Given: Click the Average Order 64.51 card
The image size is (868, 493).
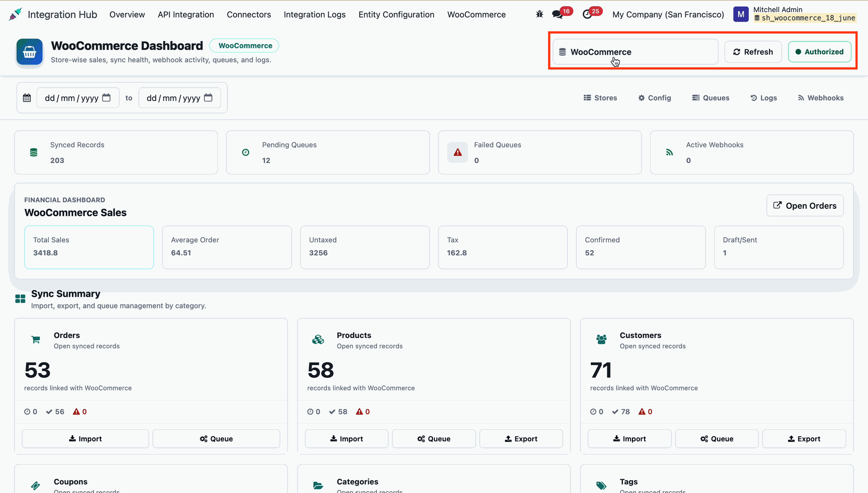Looking at the screenshot, I should (227, 247).
